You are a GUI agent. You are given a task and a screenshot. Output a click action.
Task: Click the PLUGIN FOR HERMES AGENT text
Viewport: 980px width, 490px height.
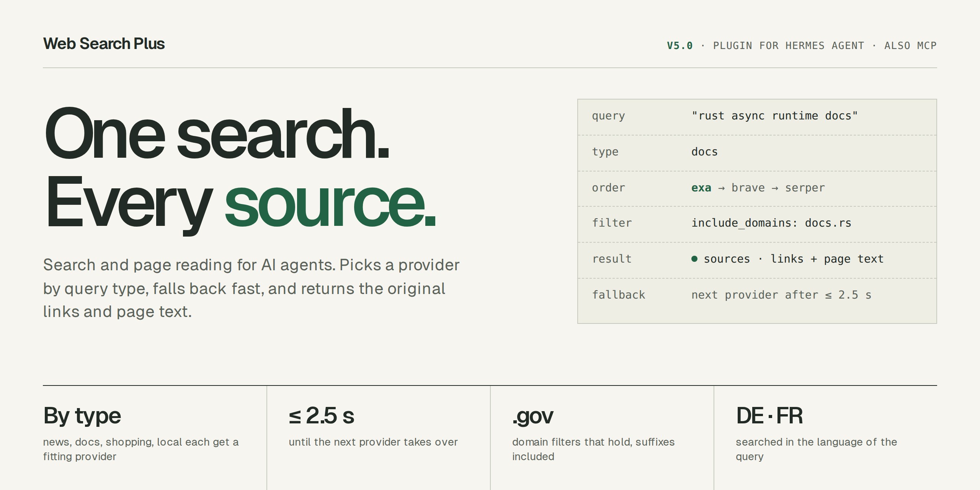[x=789, y=46]
